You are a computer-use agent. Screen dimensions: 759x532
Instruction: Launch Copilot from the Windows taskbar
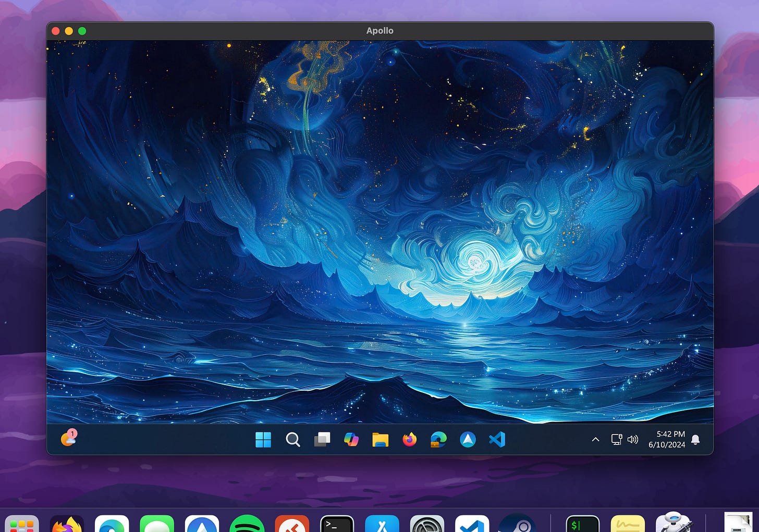tap(351, 440)
